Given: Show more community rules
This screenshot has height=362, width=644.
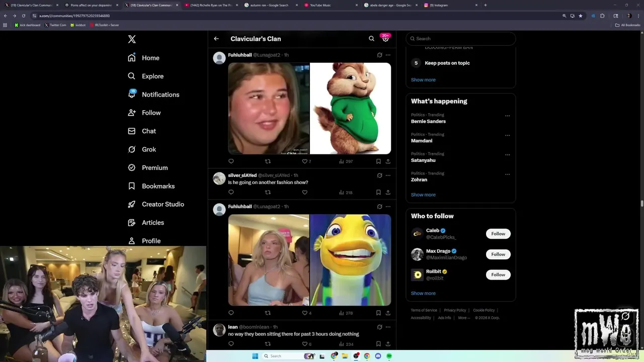Looking at the screenshot, I should click(x=423, y=80).
